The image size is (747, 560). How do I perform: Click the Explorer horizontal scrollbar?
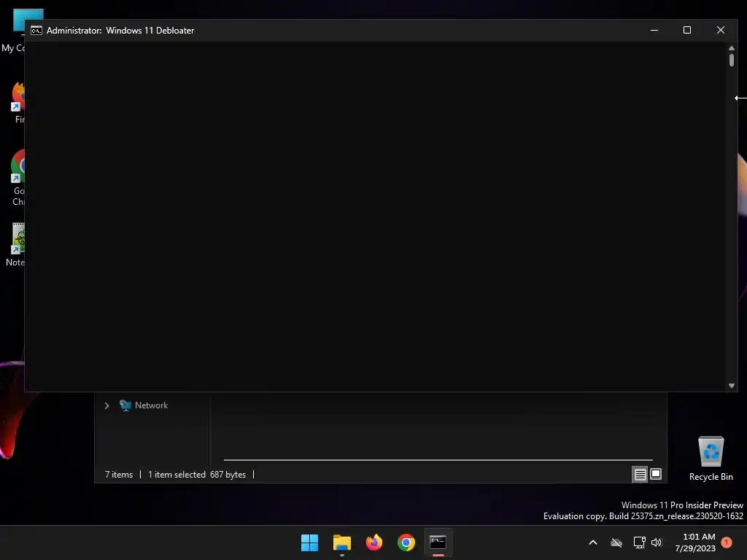tap(438, 460)
